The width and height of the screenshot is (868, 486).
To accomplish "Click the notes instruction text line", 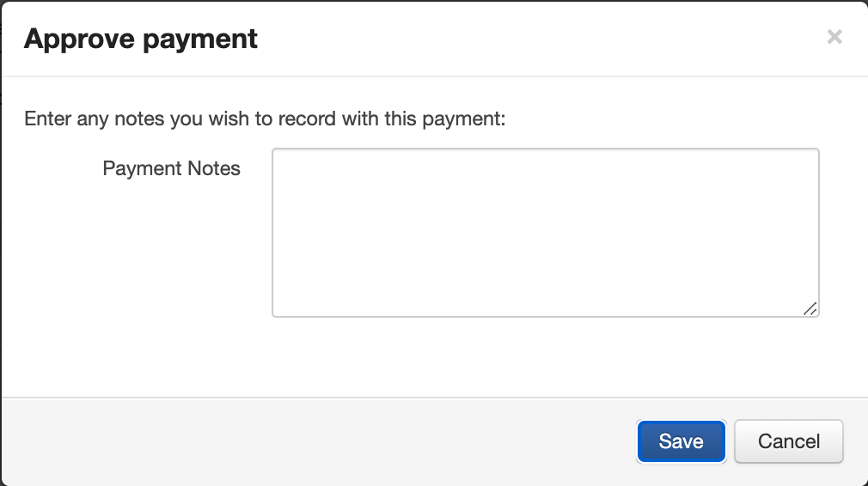I will tap(265, 118).
